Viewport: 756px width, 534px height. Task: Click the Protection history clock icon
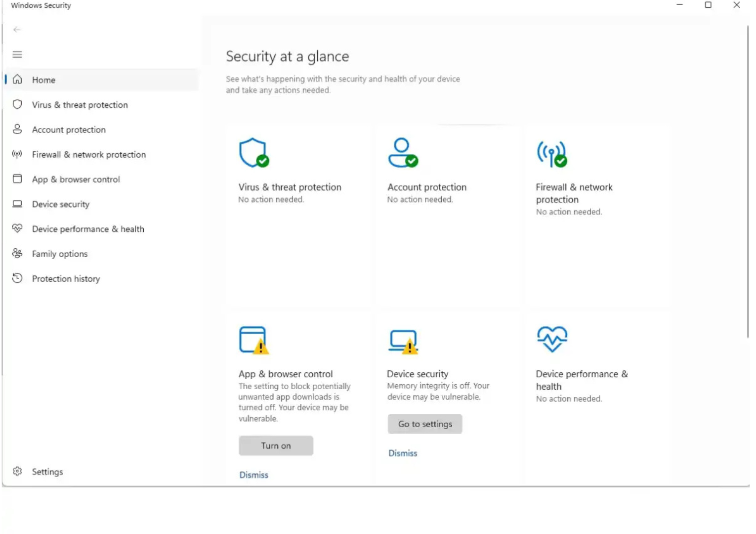point(17,278)
